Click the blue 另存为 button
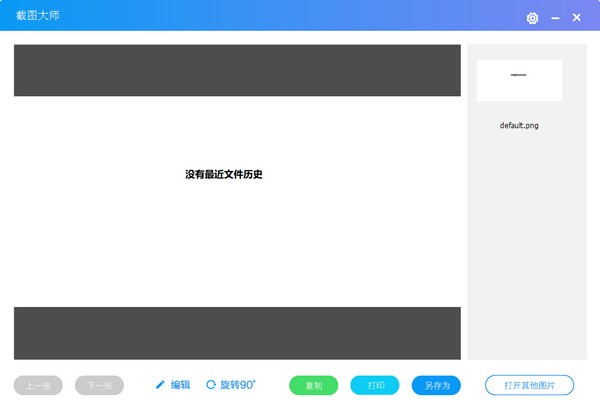 [x=436, y=385]
